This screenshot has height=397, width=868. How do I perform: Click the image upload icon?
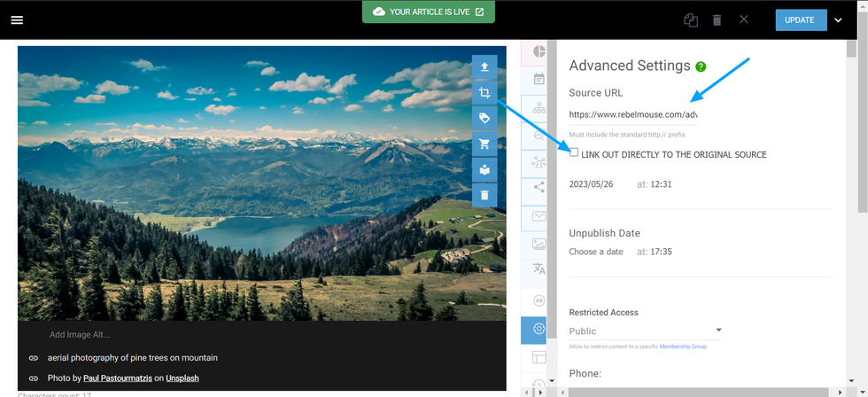pos(484,67)
